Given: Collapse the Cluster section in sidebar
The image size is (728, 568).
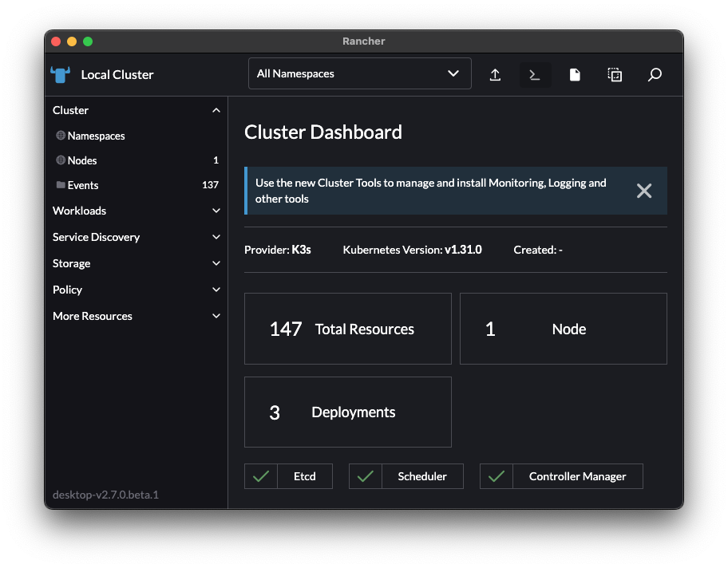Looking at the screenshot, I should (216, 110).
